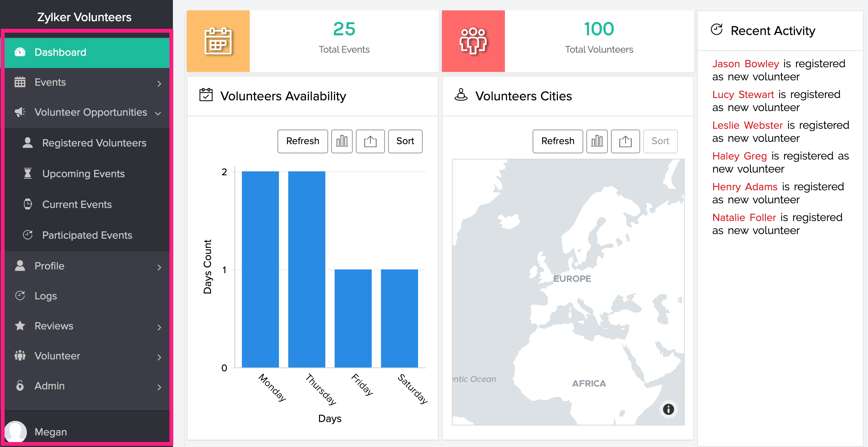The image size is (868, 447).
Task: Expand the Profile menu chevron
Action: pos(159,267)
